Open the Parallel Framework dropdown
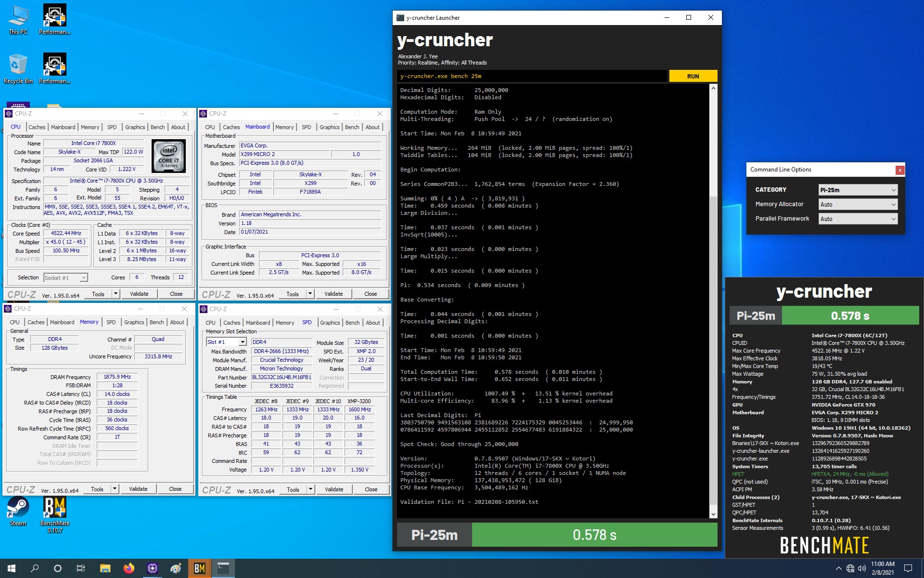 pyautogui.click(x=858, y=219)
